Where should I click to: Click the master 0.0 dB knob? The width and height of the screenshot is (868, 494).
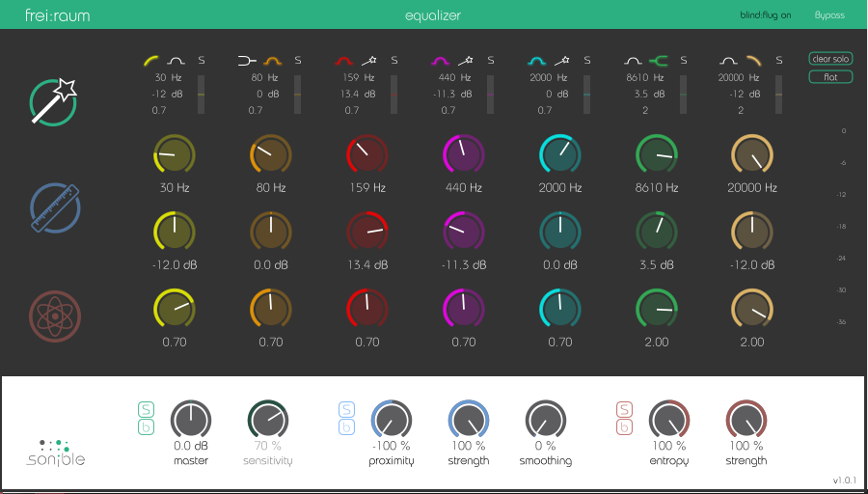pos(191,420)
